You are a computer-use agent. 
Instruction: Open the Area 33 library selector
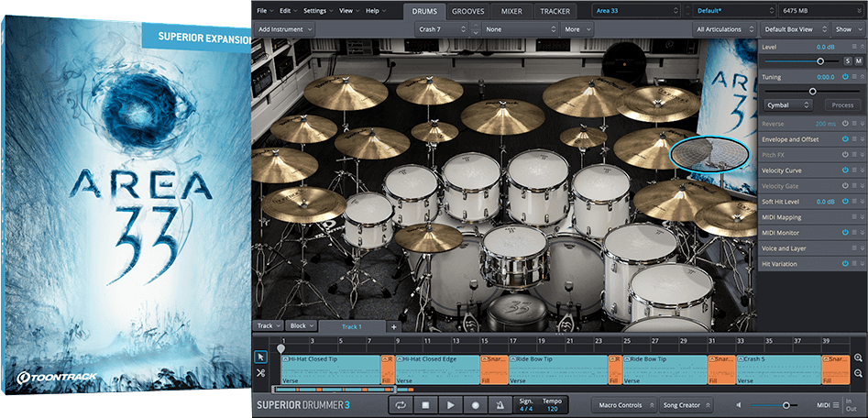pyautogui.click(x=636, y=10)
